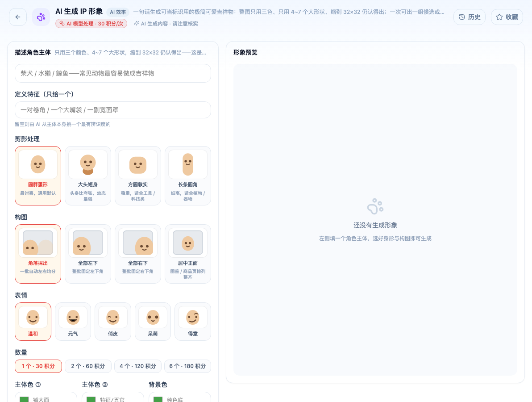Pick the 元气 expression

73,321
